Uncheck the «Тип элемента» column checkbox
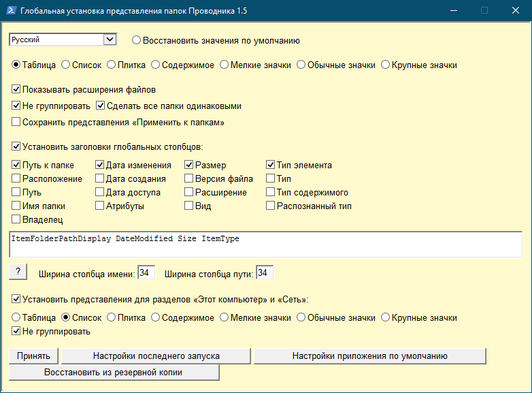 tap(270, 166)
